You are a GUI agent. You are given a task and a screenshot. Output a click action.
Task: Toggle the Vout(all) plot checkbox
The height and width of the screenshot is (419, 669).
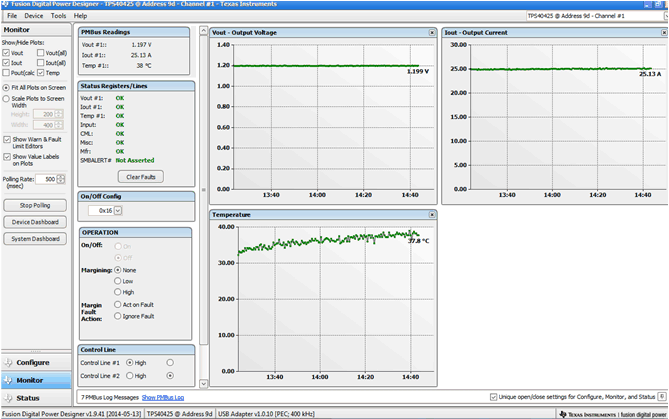pos(41,53)
